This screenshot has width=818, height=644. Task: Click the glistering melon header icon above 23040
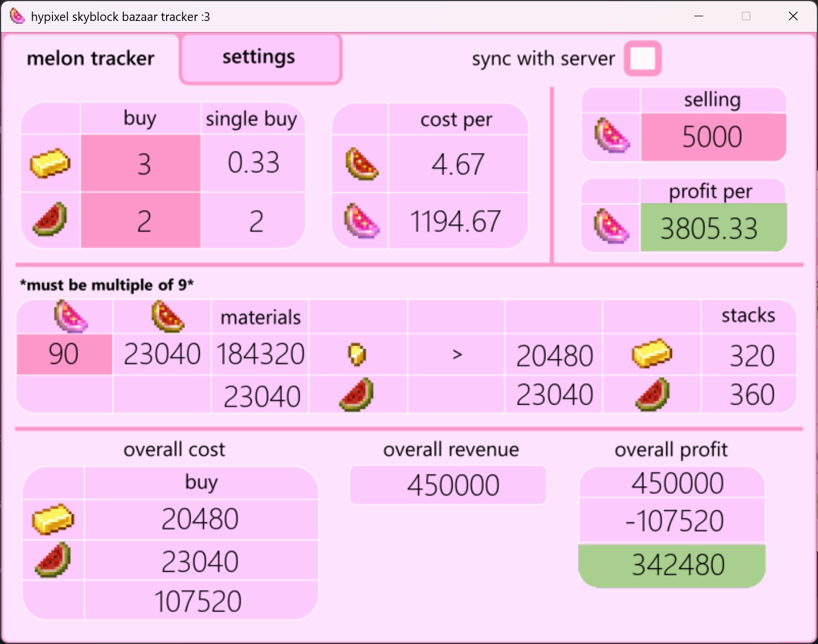tap(168, 317)
